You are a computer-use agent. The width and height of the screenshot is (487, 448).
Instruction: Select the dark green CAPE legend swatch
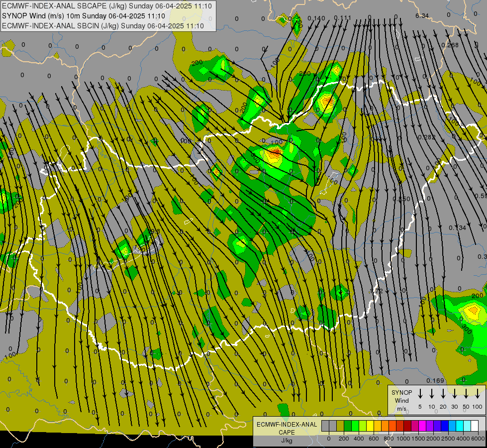coord(348,426)
